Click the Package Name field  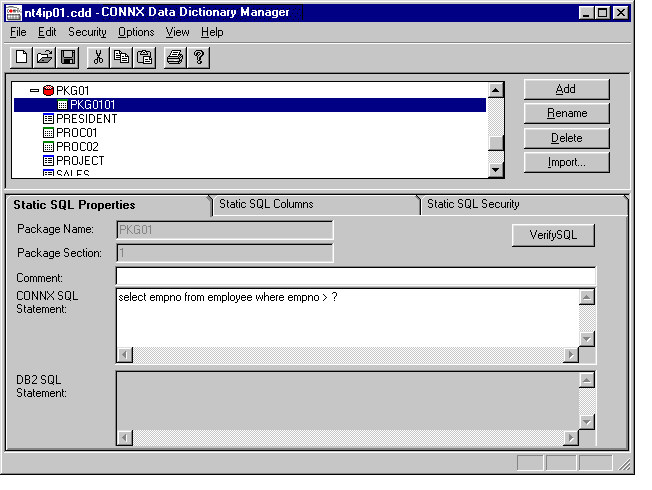225,230
